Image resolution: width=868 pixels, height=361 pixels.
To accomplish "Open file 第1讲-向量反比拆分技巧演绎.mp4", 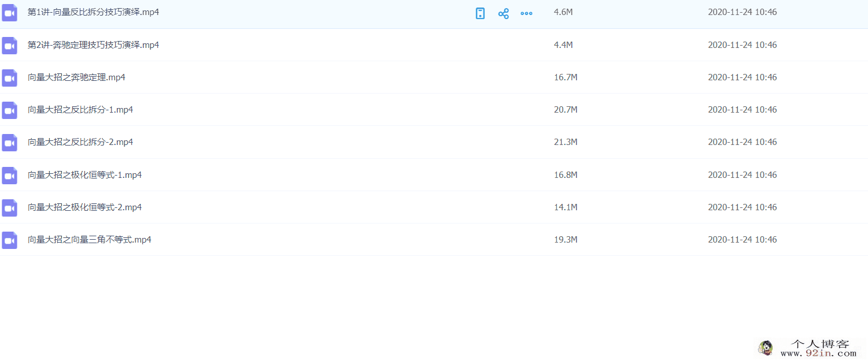I will point(94,12).
